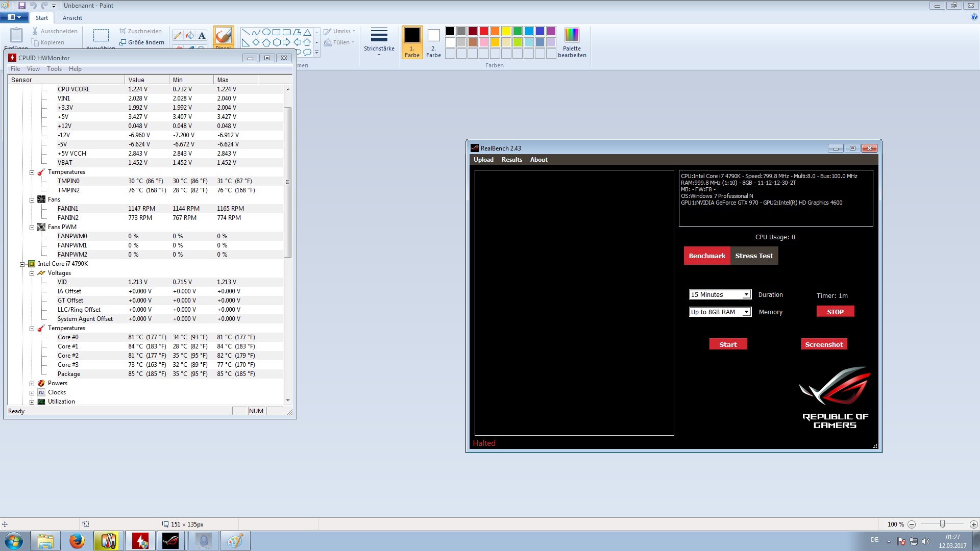Image resolution: width=980 pixels, height=551 pixels.
Task: Expand the Clocks node in HWMonitor
Action: [x=32, y=393]
